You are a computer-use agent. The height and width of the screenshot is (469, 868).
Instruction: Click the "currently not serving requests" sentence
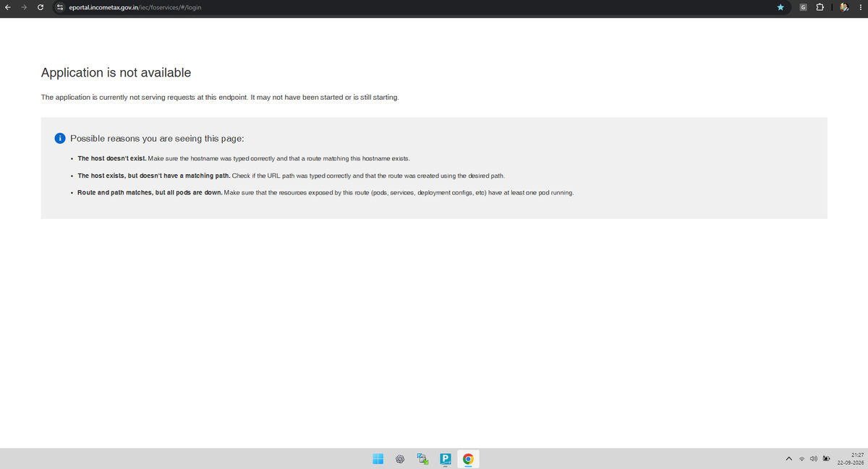219,97
